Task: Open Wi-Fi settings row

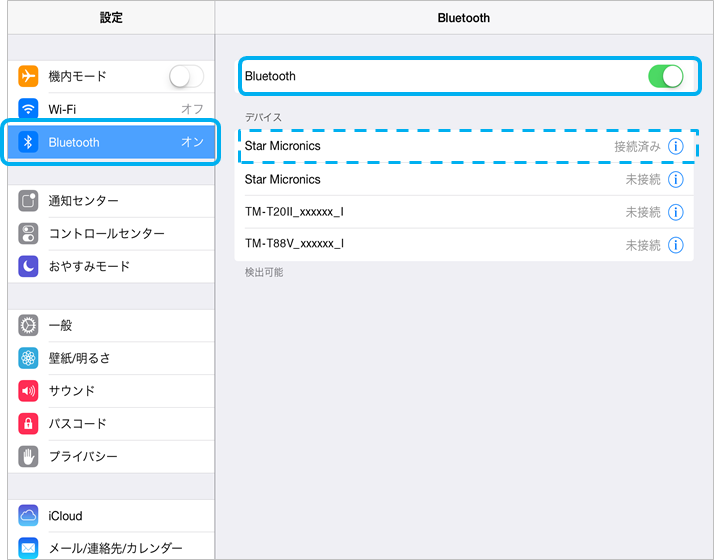Action: pos(111,109)
